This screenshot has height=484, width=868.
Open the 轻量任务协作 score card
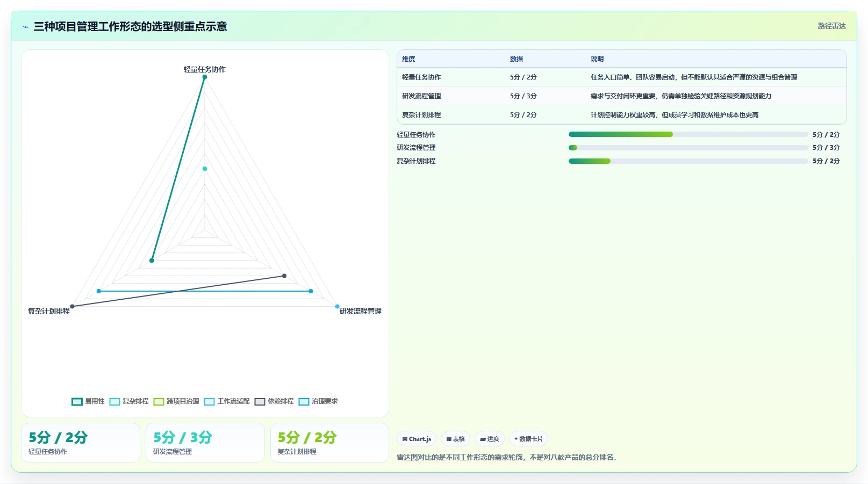tap(81, 443)
